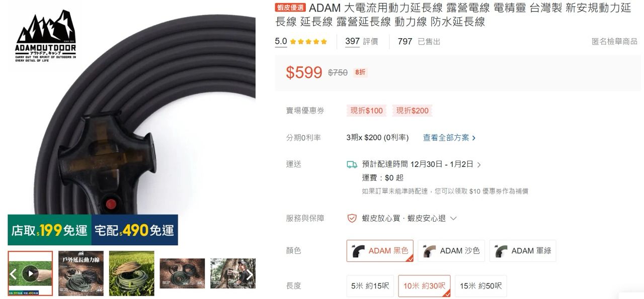Open 查看全部方案 installment plans
Image resolution: width=644 pixels, height=299 pixels.
pos(449,137)
